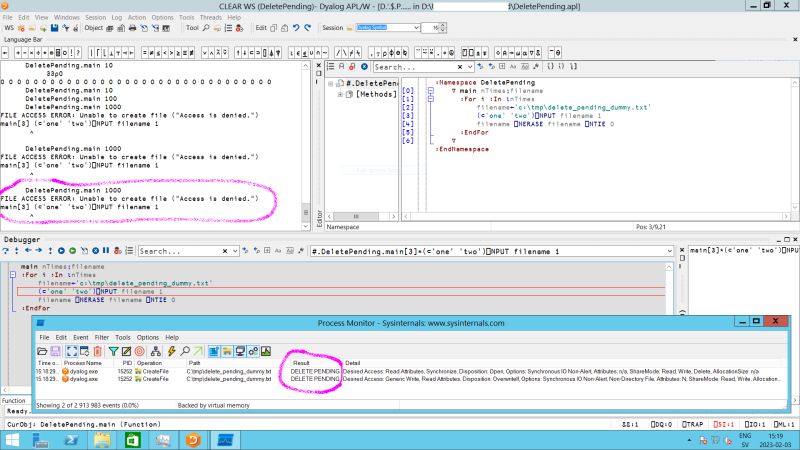Open the editor Search history dropdown
Viewport: 800px width, 450px height.
point(469,67)
